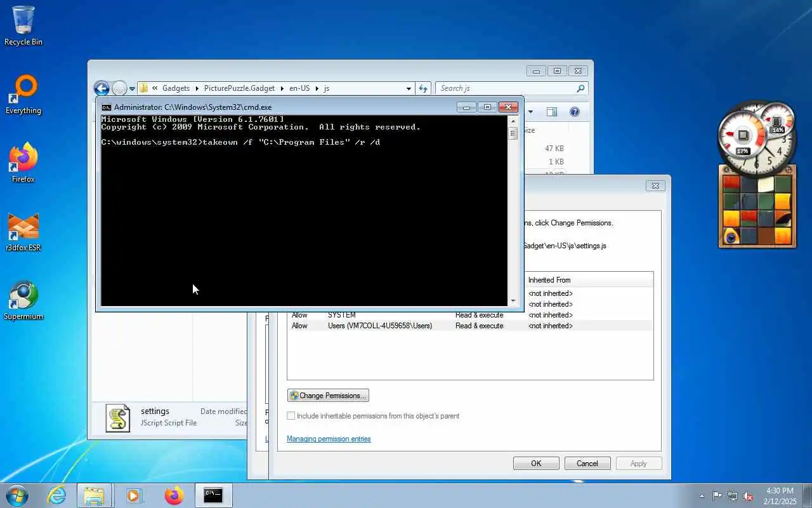Open the Firefox desktop shortcut
Screen dimensions: 812x508
[23, 163]
